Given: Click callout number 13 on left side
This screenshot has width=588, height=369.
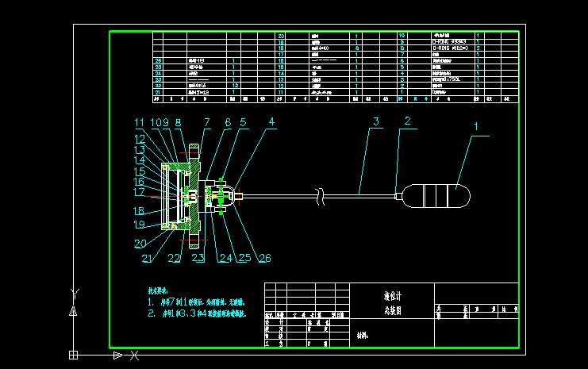Looking at the screenshot, I should (x=140, y=150).
